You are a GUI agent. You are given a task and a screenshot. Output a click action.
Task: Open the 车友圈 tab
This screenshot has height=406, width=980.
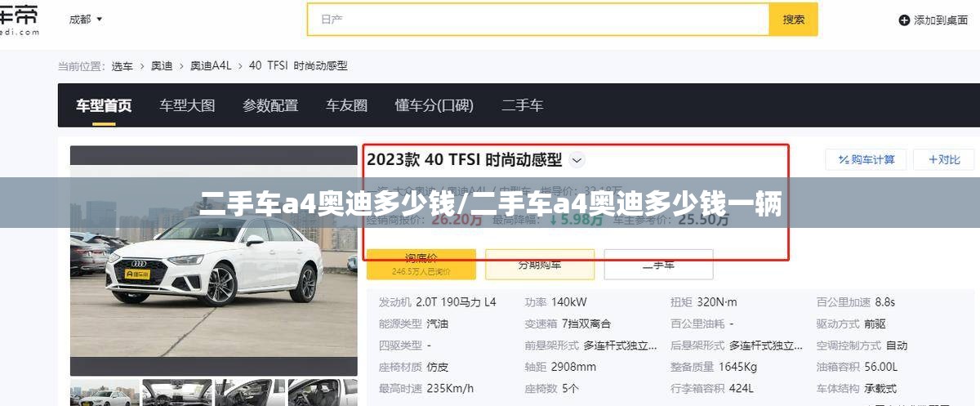pos(346,105)
